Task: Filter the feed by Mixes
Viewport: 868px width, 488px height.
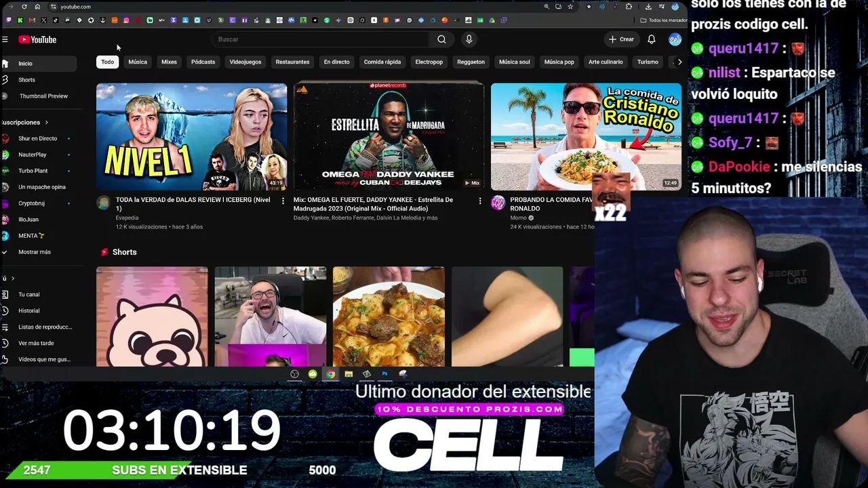Action: [x=169, y=62]
